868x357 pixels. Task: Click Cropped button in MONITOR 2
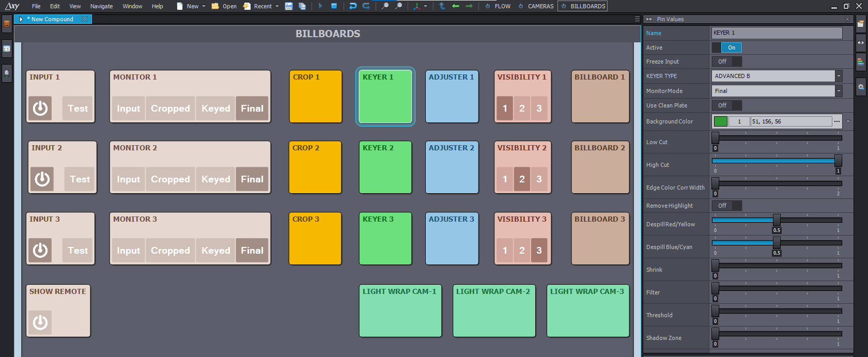tap(170, 179)
